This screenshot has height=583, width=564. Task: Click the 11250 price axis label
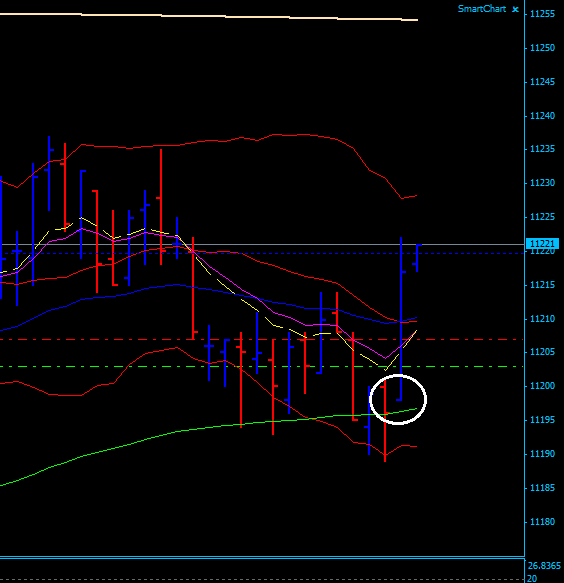click(x=542, y=48)
